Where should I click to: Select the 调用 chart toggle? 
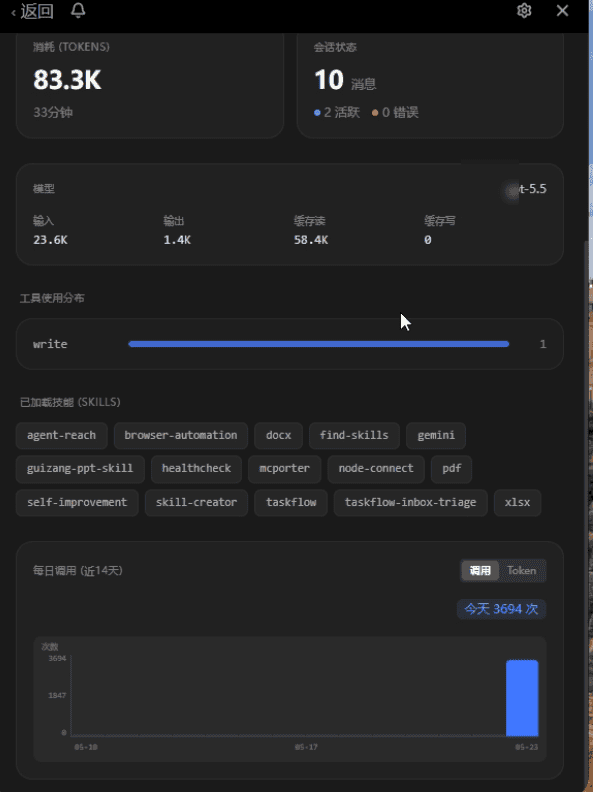point(480,571)
